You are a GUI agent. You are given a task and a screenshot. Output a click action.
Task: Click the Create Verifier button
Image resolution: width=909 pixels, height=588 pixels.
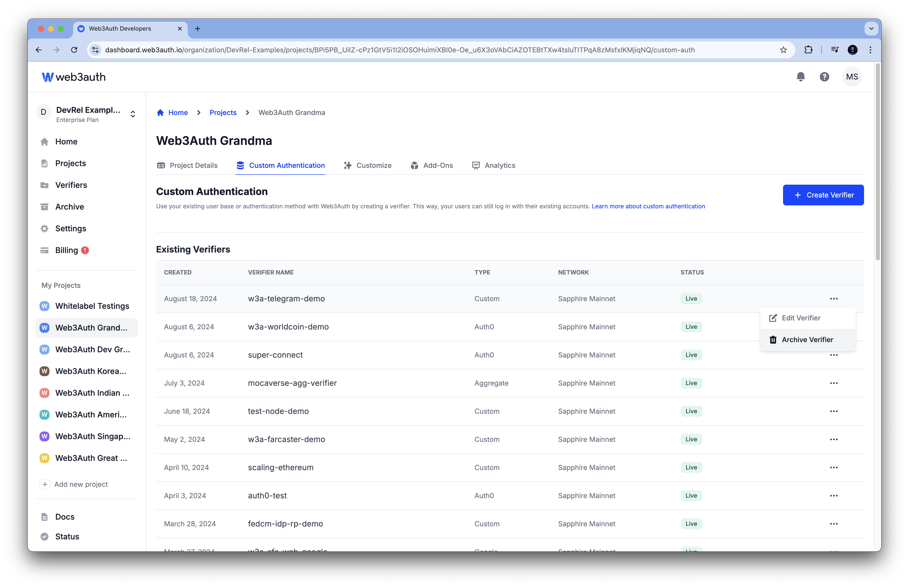[x=823, y=195]
